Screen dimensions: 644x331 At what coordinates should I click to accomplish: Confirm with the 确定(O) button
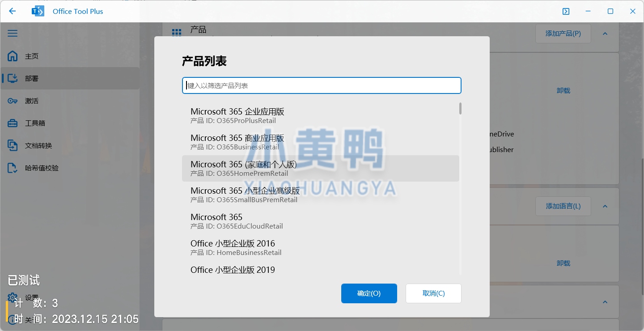pyautogui.click(x=369, y=293)
